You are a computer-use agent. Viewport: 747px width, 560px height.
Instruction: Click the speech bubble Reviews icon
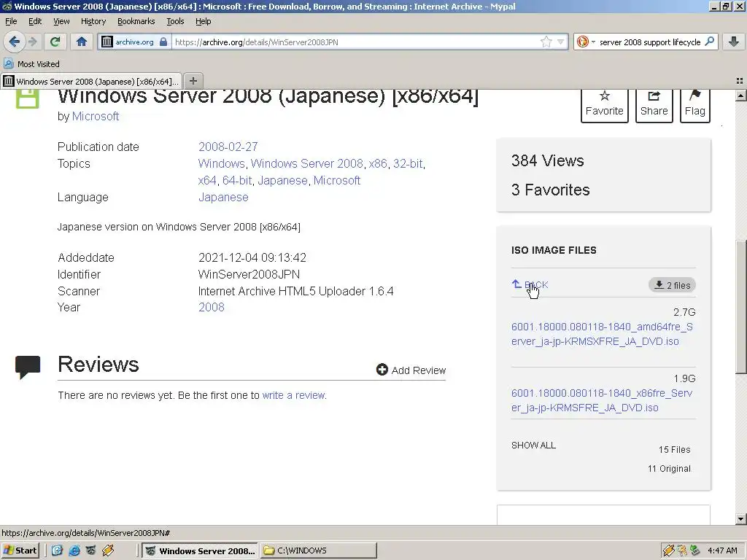point(28,367)
